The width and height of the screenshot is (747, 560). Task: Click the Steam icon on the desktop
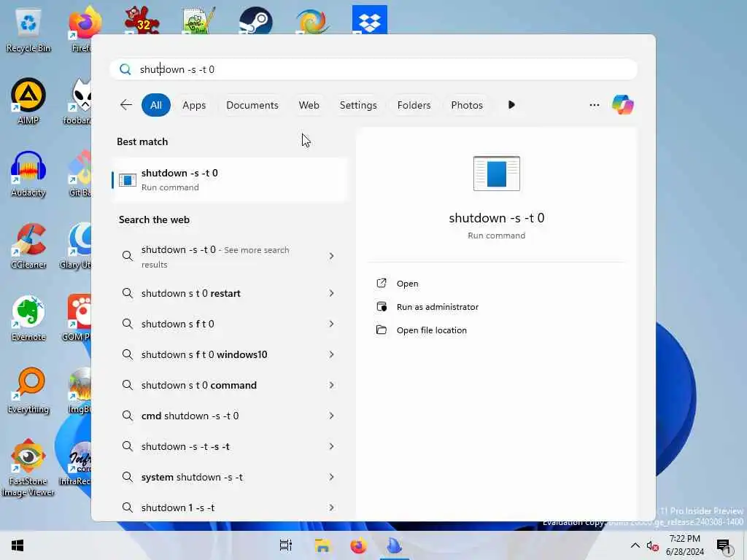[x=256, y=20]
